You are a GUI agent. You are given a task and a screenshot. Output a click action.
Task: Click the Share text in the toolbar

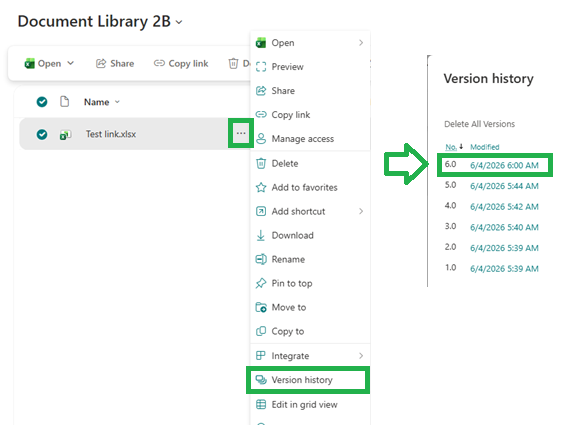click(122, 64)
